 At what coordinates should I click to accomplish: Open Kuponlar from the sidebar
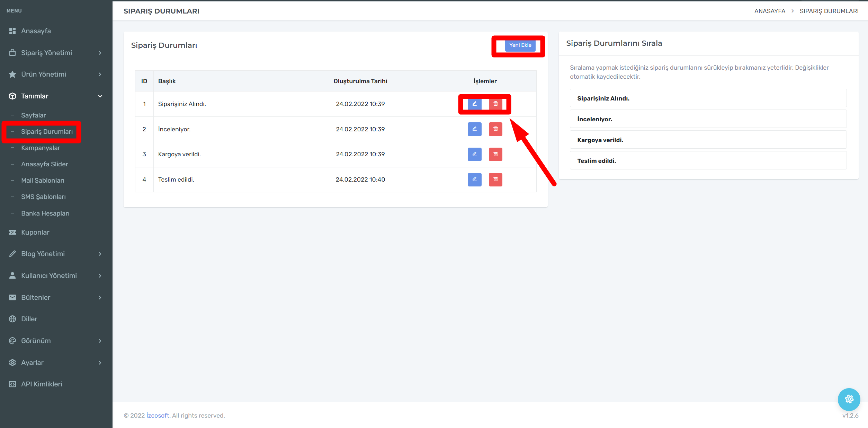click(x=35, y=232)
